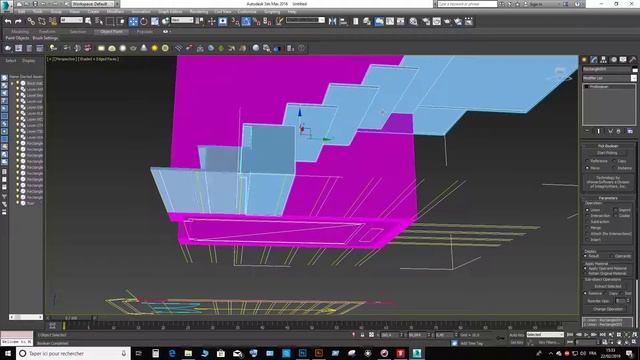Screen dimensions: 640x360
Task: Switch to the Display command panel tab
Action: [x=623, y=60]
